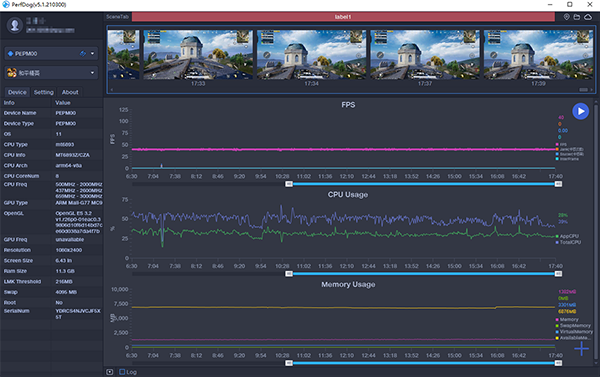Enable the Log checkbox
This screenshot has height=377, width=600.
[122, 372]
